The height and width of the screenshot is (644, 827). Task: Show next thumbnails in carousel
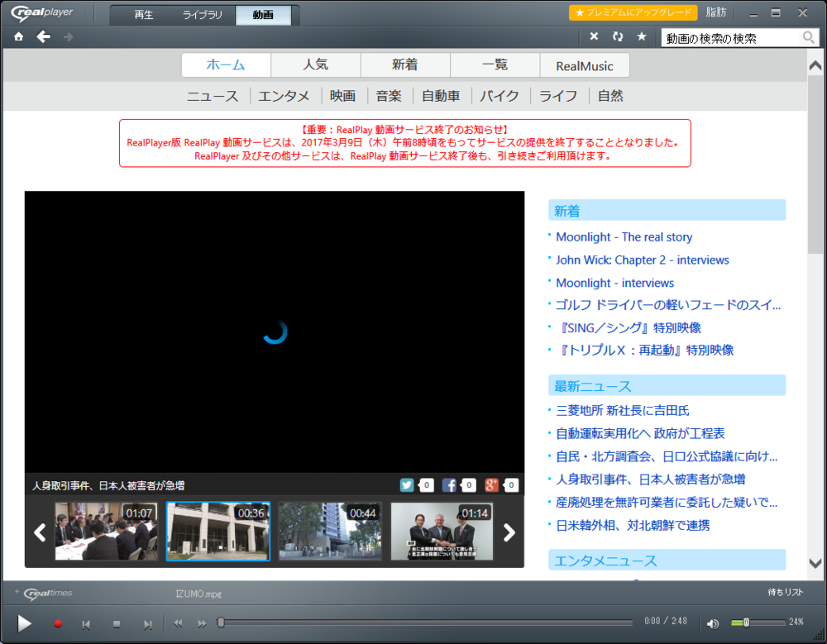coord(509,532)
